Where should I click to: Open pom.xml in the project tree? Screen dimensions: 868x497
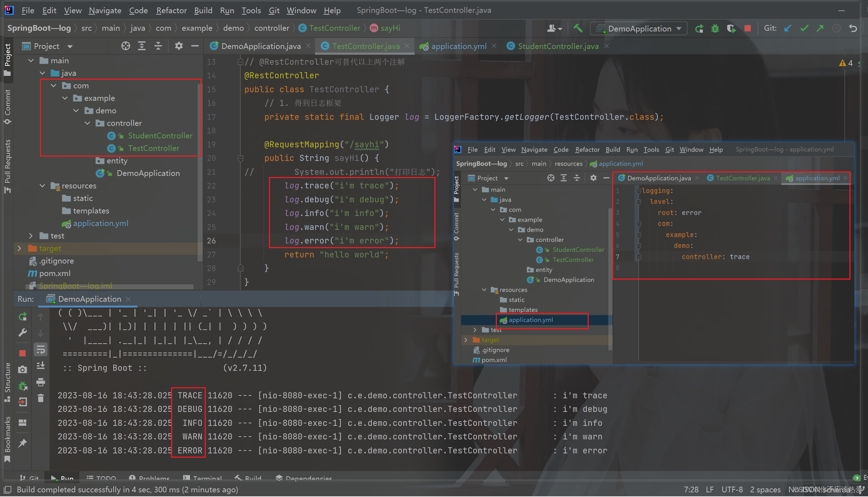tap(55, 273)
